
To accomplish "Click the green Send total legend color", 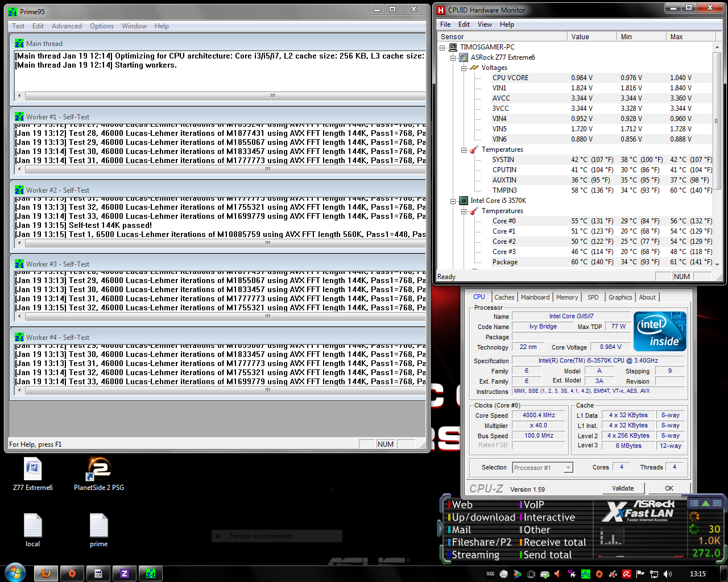I will pyautogui.click(x=520, y=555).
